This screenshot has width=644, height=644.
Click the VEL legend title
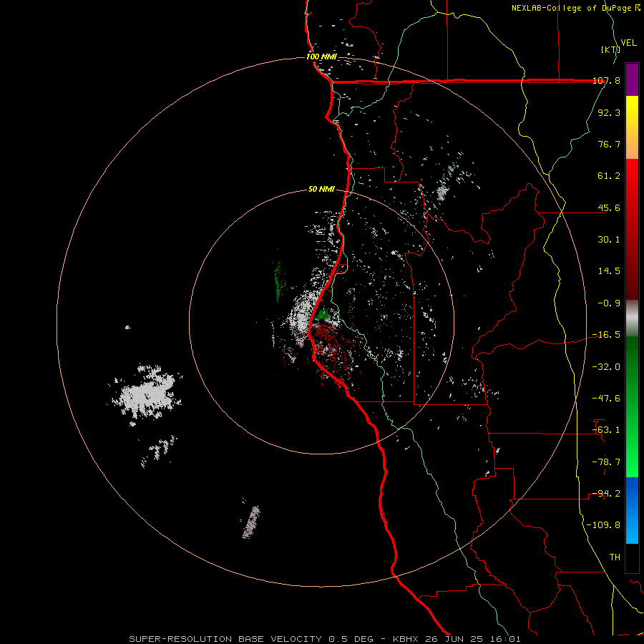coord(628,43)
